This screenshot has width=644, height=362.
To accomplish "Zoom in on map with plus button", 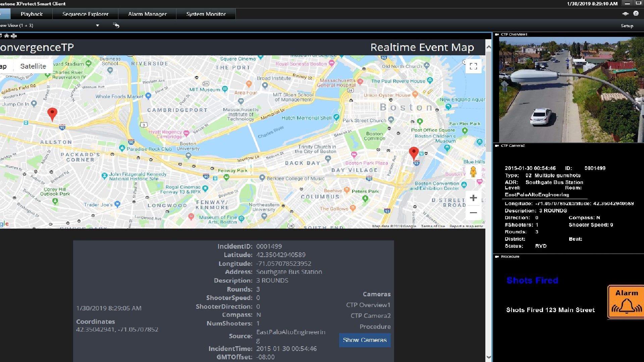I will [x=473, y=198].
